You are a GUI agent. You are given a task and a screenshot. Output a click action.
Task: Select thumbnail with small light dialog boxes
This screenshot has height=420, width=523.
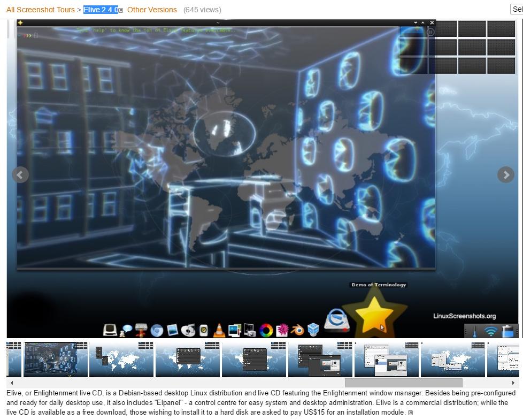coord(453,360)
